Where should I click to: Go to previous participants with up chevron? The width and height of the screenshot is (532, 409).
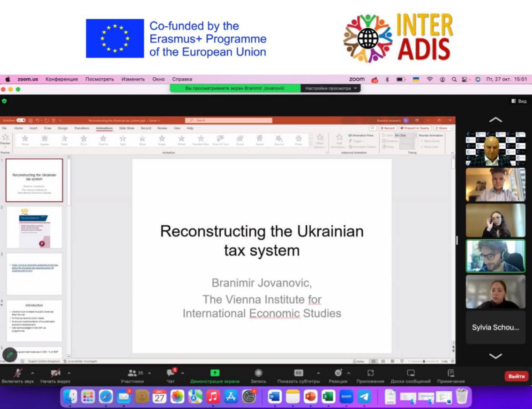[495, 120]
